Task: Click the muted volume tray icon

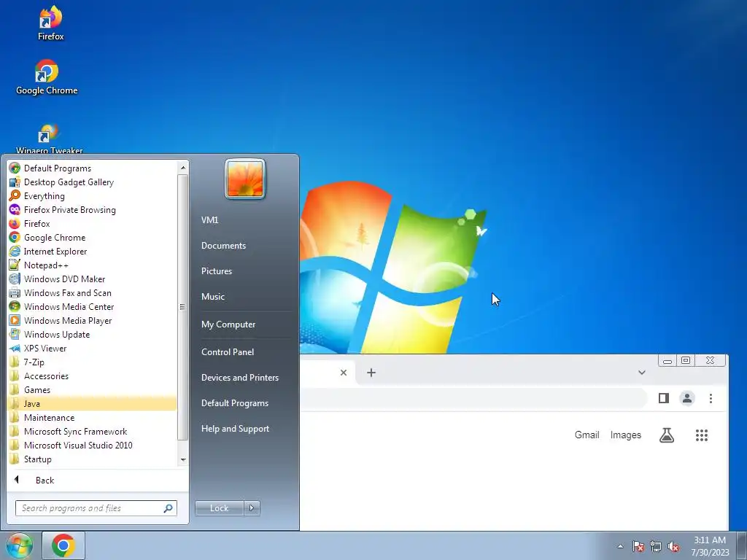Action: [673, 546]
